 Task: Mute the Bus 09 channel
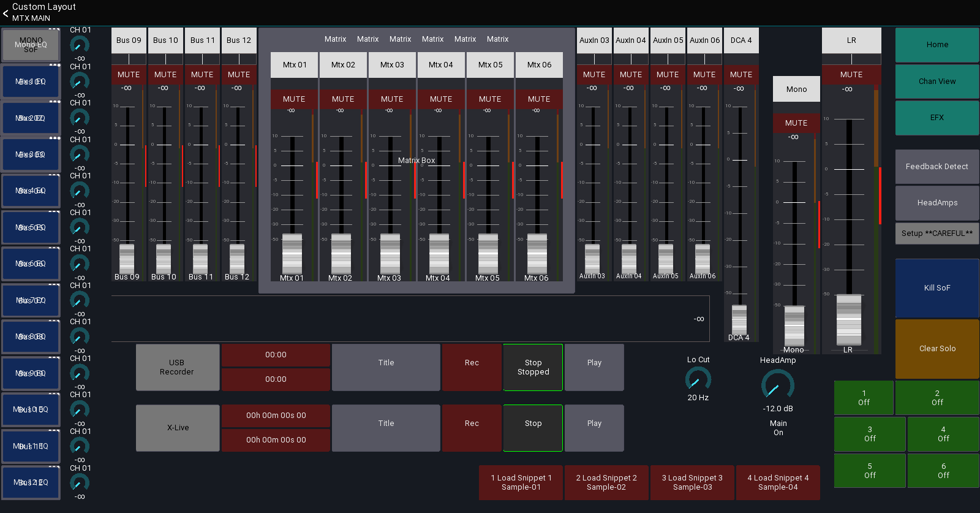[x=129, y=74]
